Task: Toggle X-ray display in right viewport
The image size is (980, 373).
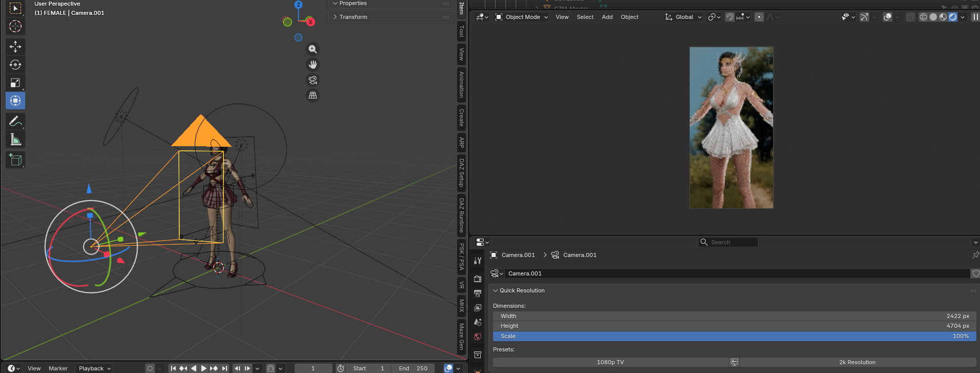Action: pos(910,17)
